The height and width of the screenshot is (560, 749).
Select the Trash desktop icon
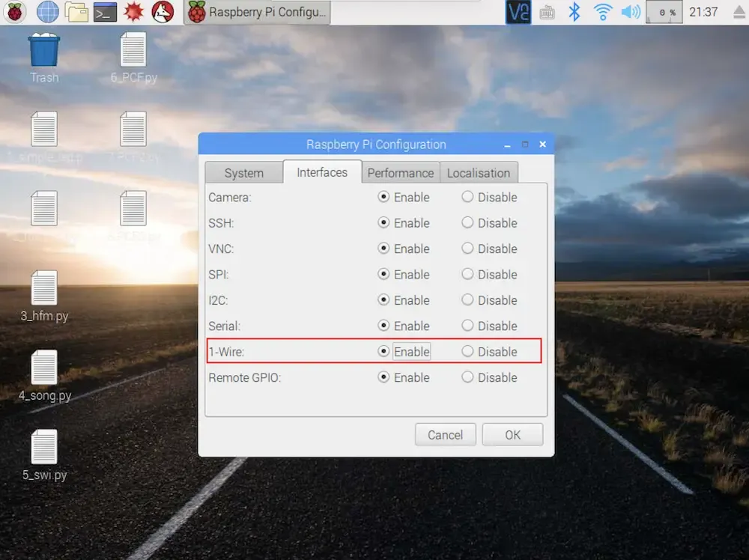point(44,58)
